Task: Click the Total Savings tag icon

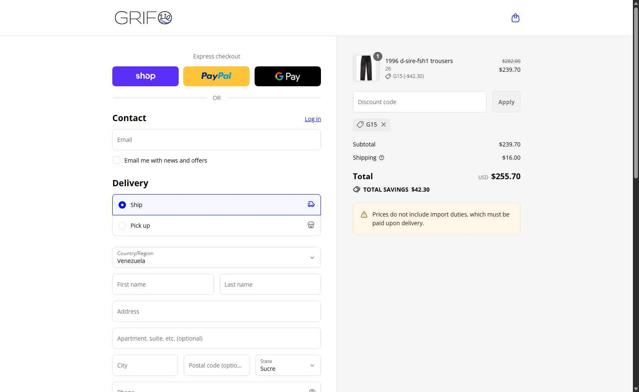Action: 357,189
